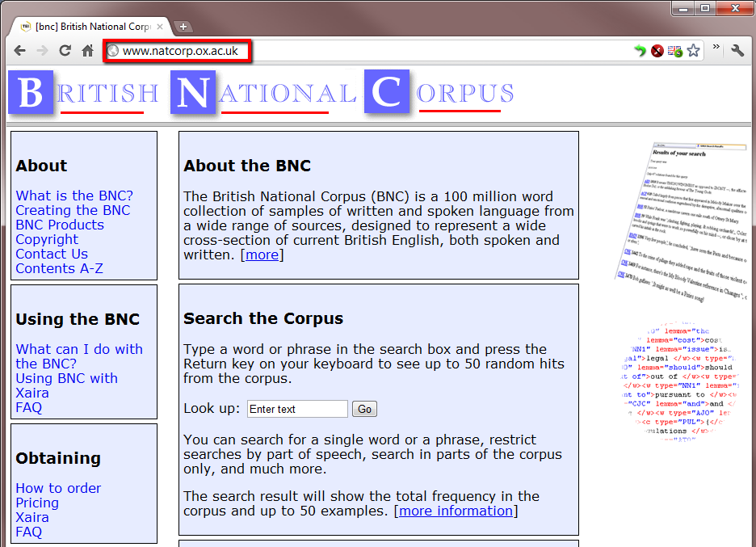Image resolution: width=756 pixels, height=547 pixels.
Task: Click the 'Look up' text box
Action: (297, 409)
